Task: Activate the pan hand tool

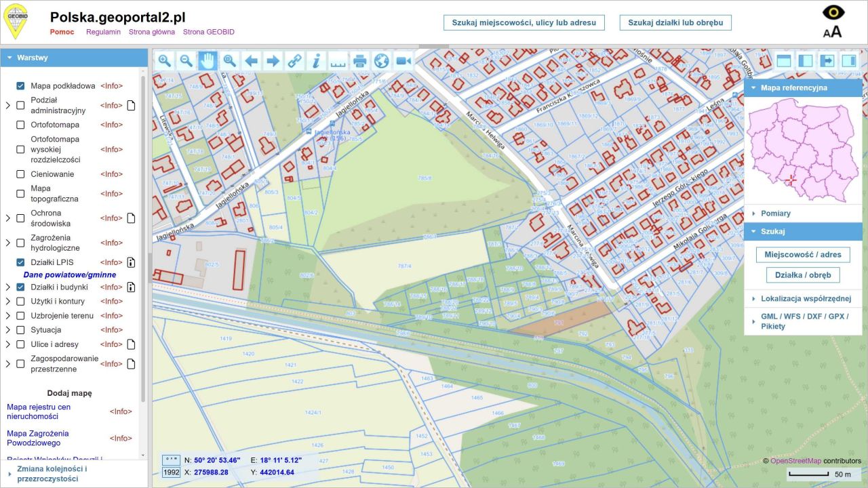Action: [208, 60]
